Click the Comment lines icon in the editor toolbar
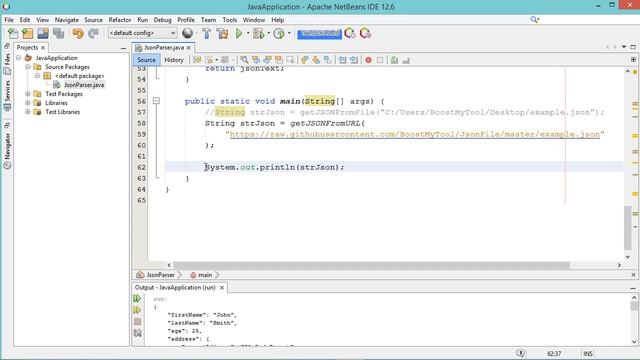The image size is (640, 360). (394, 60)
